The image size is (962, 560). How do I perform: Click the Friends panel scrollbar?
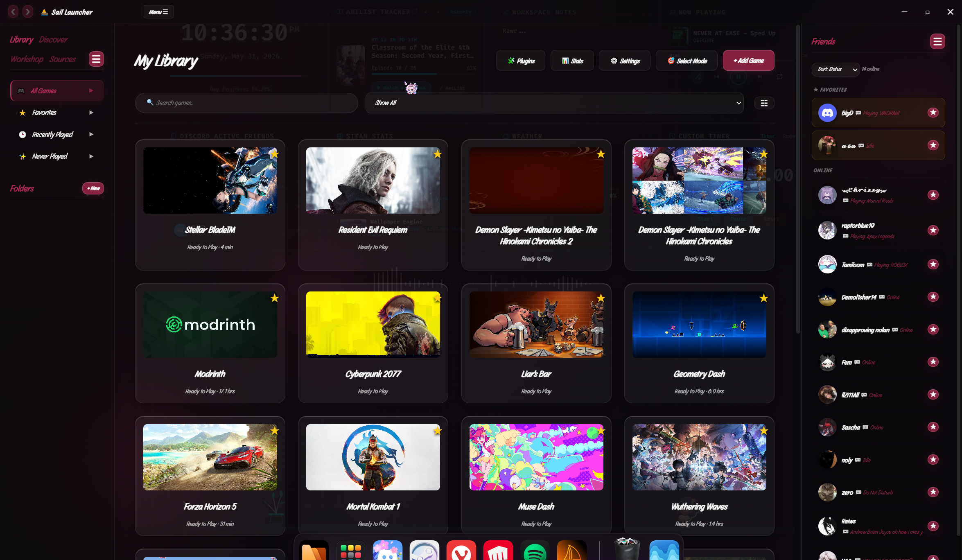tap(958, 280)
